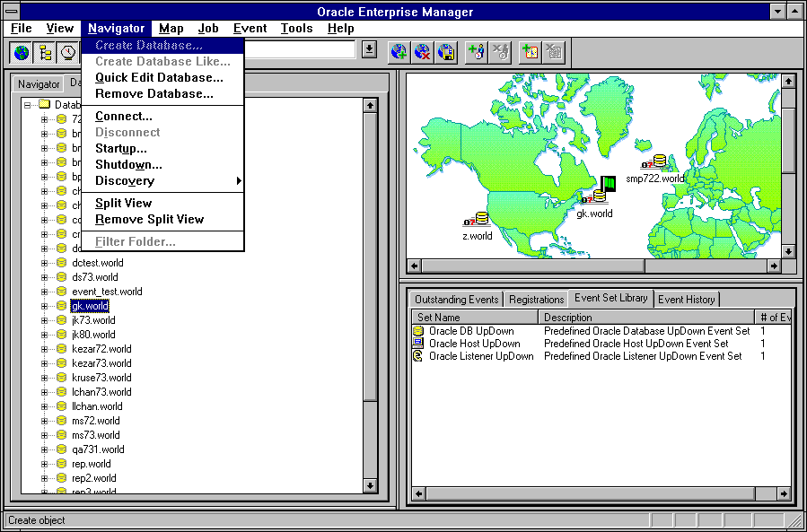The height and width of the screenshot is (532, 807).
Task: Click the globe with red X icon
Action: click(423, 52)
